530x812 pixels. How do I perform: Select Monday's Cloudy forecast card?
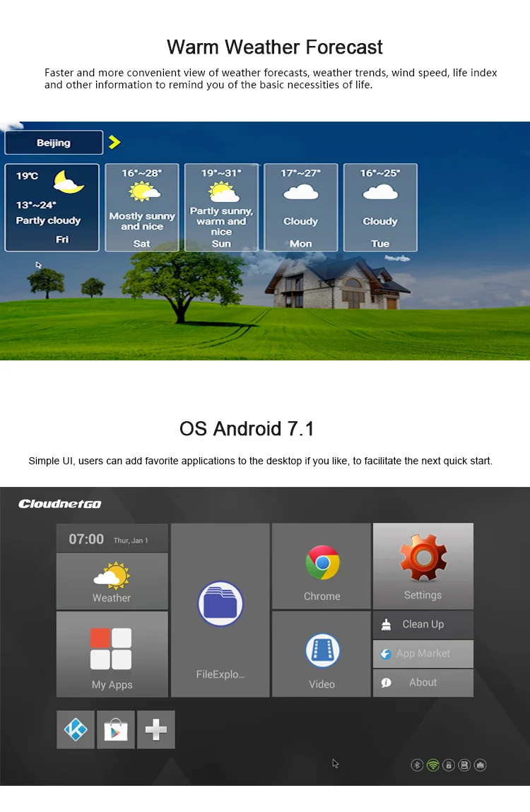coord(301,208)
